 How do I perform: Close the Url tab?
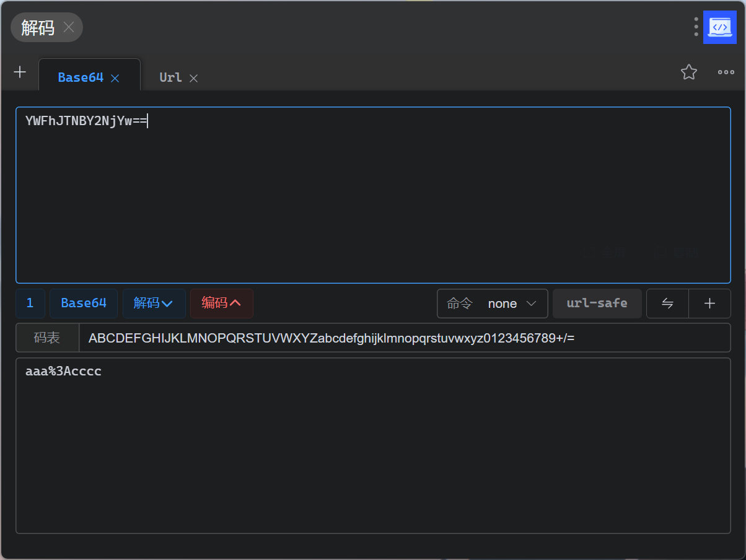point(193,78)
